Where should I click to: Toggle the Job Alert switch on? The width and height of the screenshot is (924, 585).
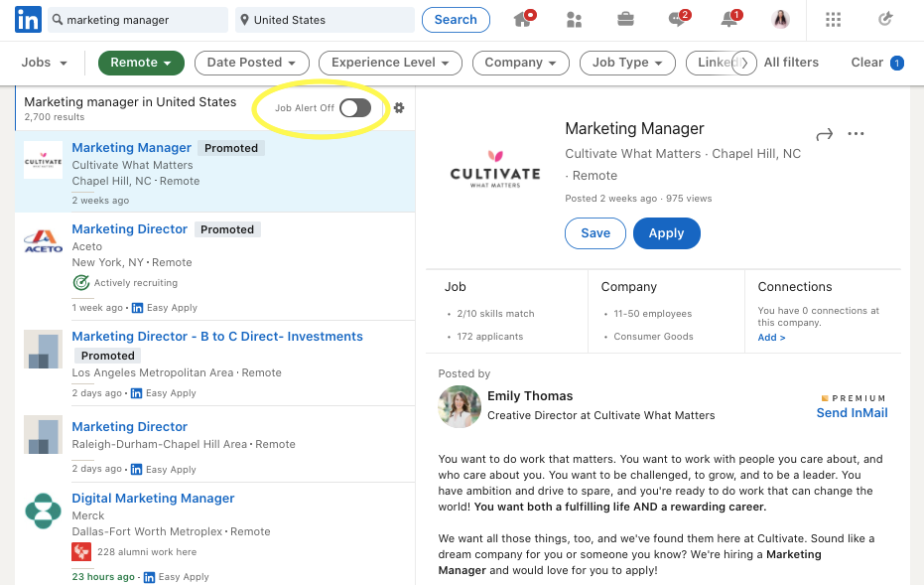(355, 108)
